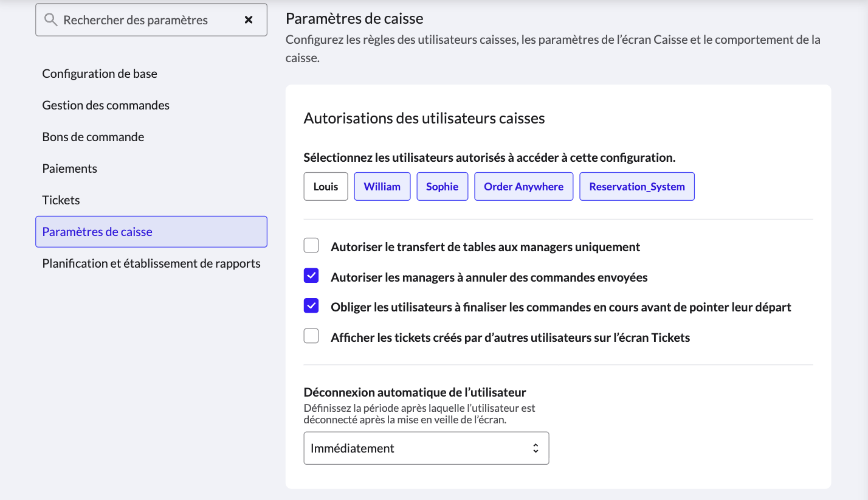
Task: Open Gestion des commandes section
Action: [106, 105]
